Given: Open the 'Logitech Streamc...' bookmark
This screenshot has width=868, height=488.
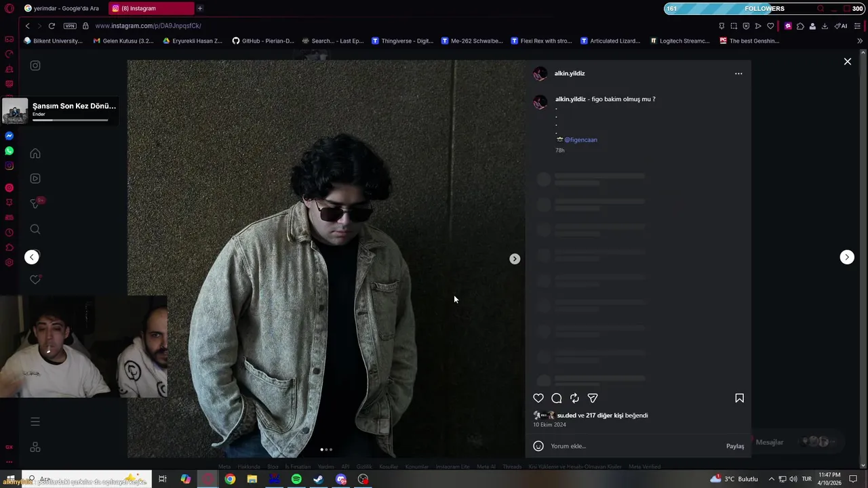Looking at the screenshot, I should [679, 41].
